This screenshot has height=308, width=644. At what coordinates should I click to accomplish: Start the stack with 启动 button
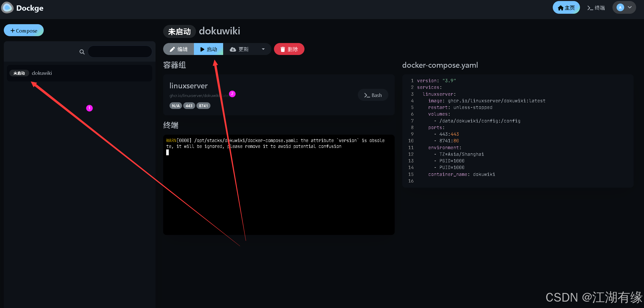[208, 49]
